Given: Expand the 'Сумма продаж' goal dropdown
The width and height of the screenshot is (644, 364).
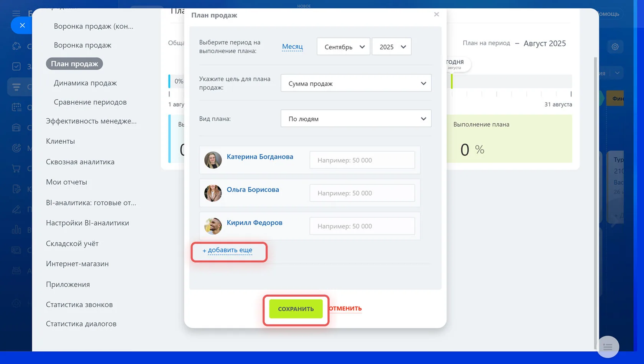Looking at the screenshot, I should coord(356,83).
